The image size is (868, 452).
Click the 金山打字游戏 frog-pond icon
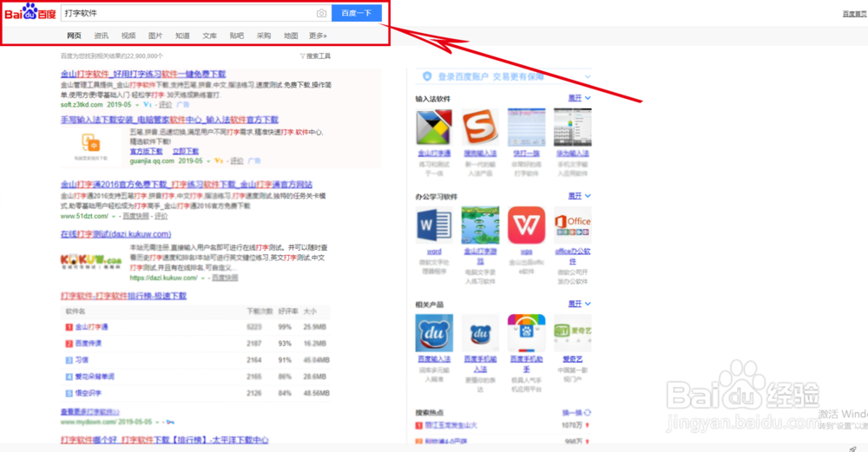tap(480, 226)
